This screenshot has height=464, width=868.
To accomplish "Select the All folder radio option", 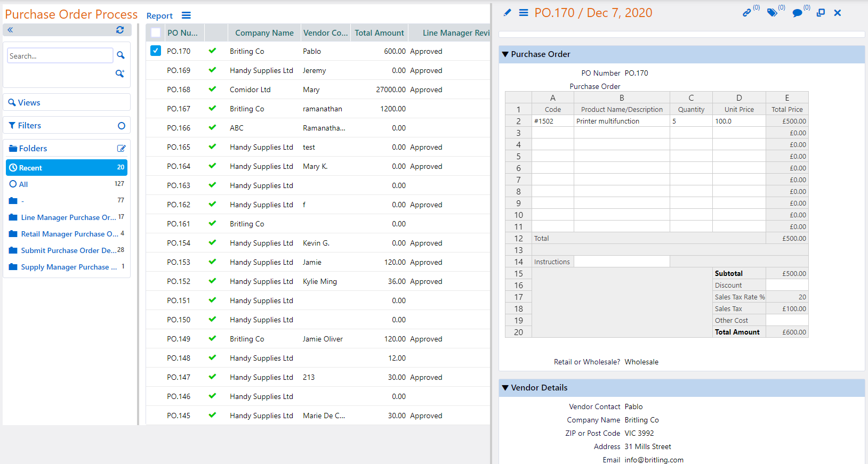I will click(13, 184).
